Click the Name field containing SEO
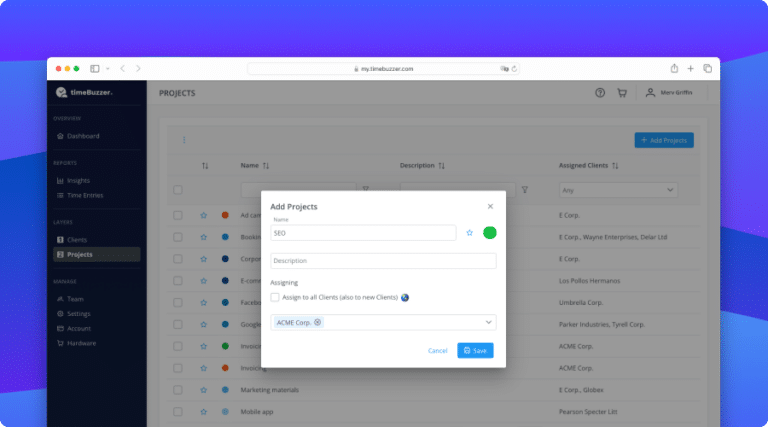The width and height of the screenshot is (768, 427). [x=363, y=233]
